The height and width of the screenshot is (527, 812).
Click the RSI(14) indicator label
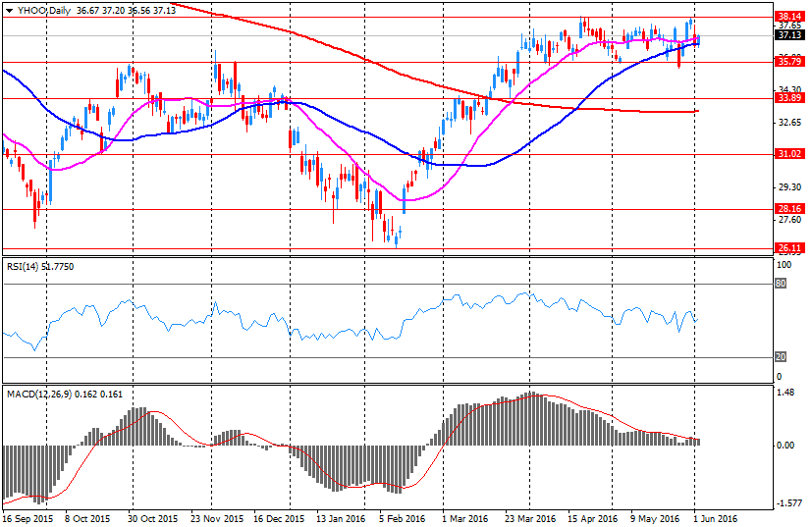point(25,266)
